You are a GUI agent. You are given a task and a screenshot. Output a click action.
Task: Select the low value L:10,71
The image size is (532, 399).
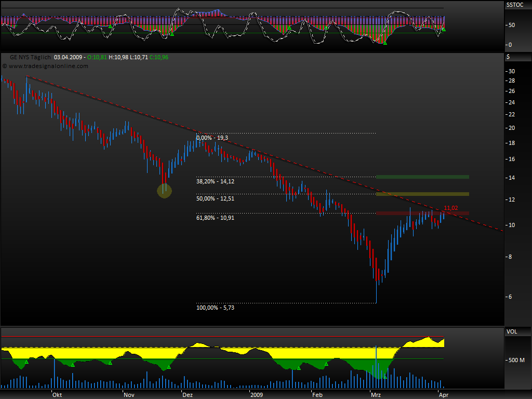click(139, 57)
